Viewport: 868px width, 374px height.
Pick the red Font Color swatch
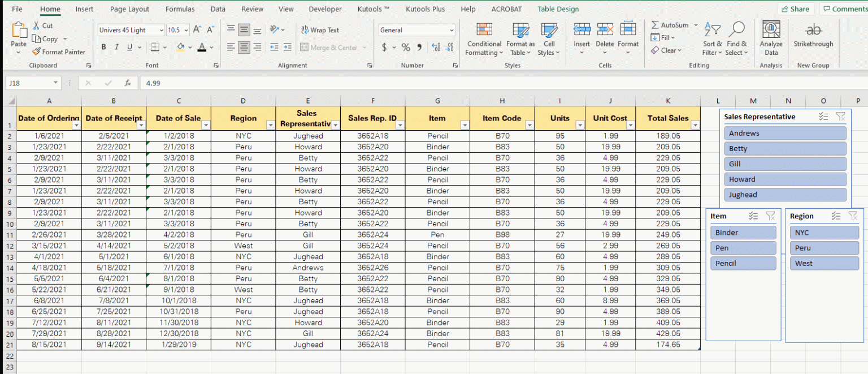(202, 47)
